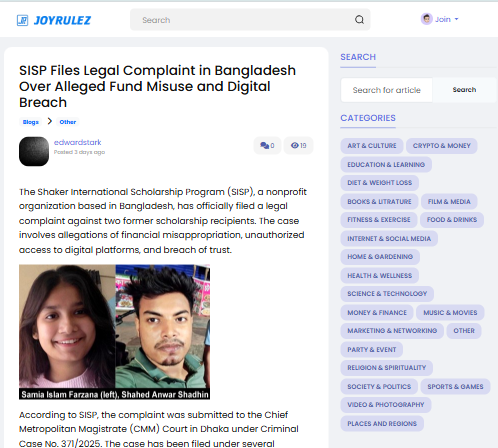The height and width of the screenshot is (448, 498).
Task: Select the Other category tag
Action: (x=464, y=331)
